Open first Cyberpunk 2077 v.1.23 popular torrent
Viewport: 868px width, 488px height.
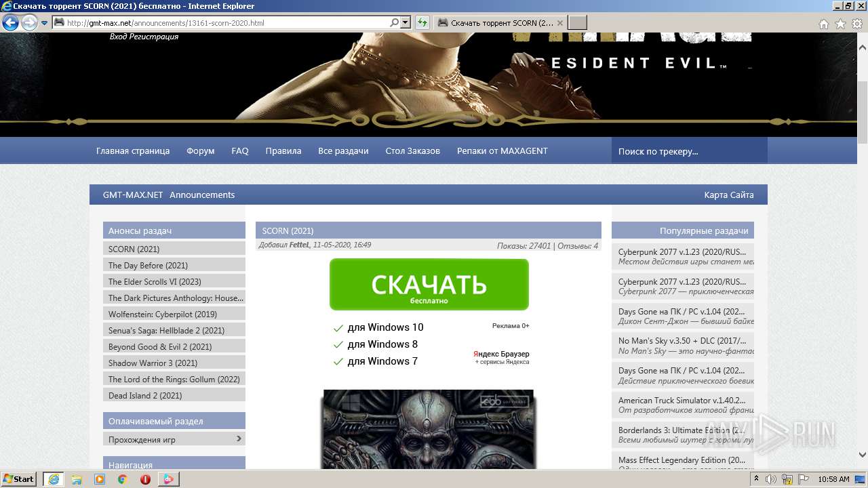click(683, 256)
